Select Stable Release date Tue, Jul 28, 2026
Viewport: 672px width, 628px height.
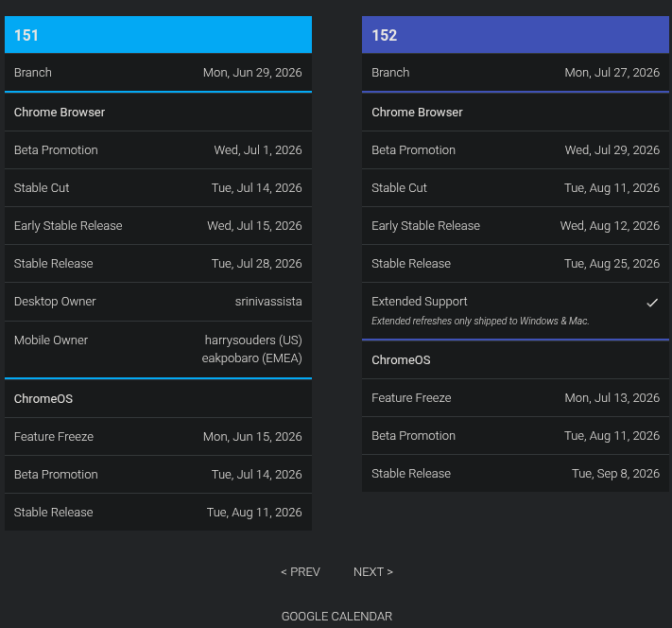[x=256, y=264]
